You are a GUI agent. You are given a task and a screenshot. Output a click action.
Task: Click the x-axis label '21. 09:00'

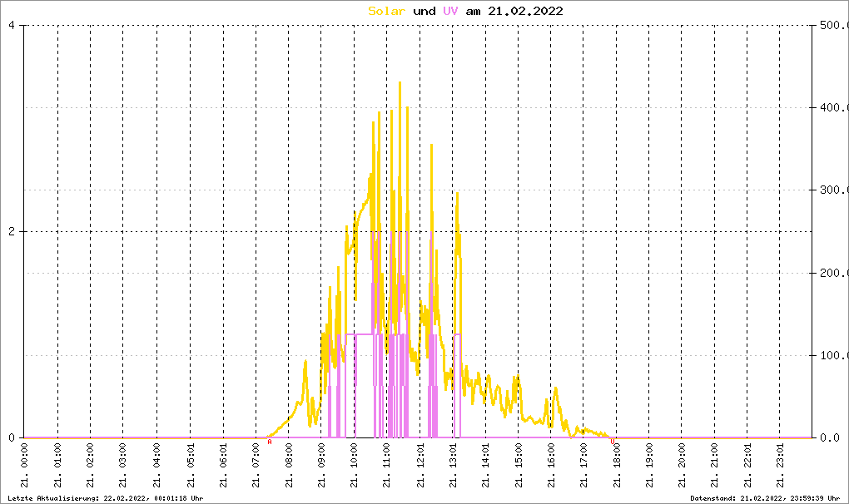321,466
